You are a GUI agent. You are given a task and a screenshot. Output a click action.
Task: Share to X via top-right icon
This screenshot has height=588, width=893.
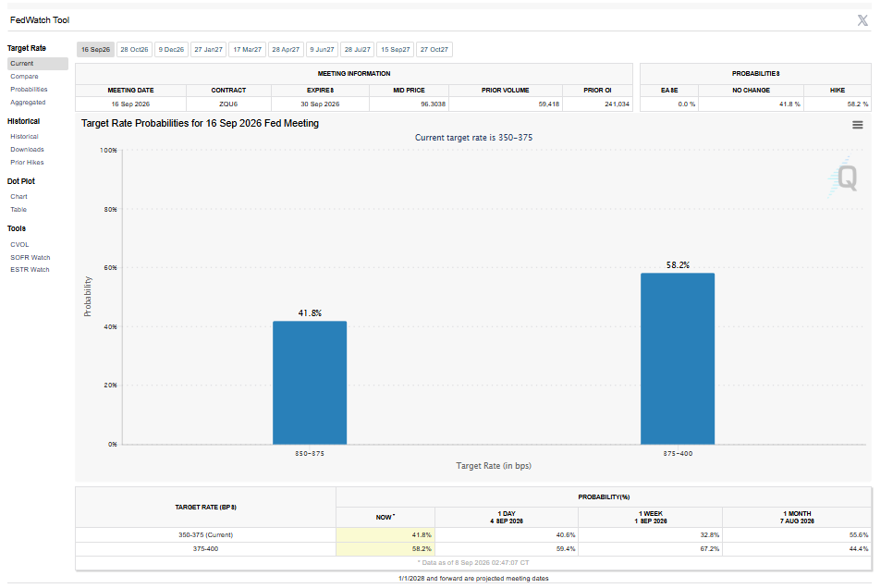862,20
